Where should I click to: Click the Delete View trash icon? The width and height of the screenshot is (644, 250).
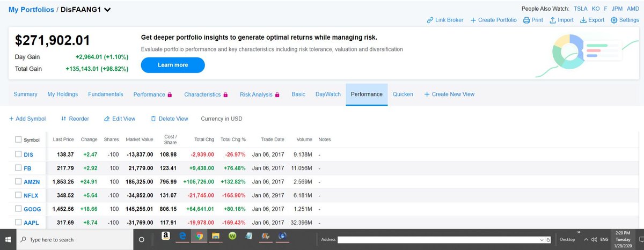153,119
